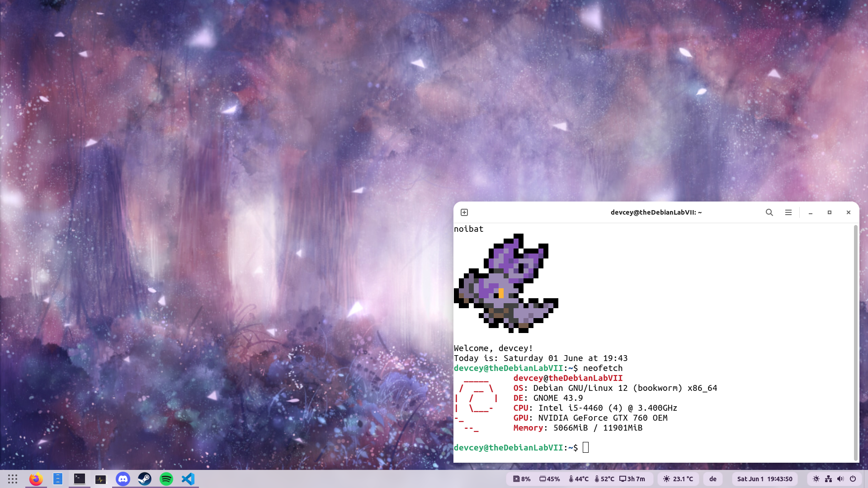This screenshot has width=868, height=488.
Task: Open the terminal hamburger menu
Action: (788, 212)
